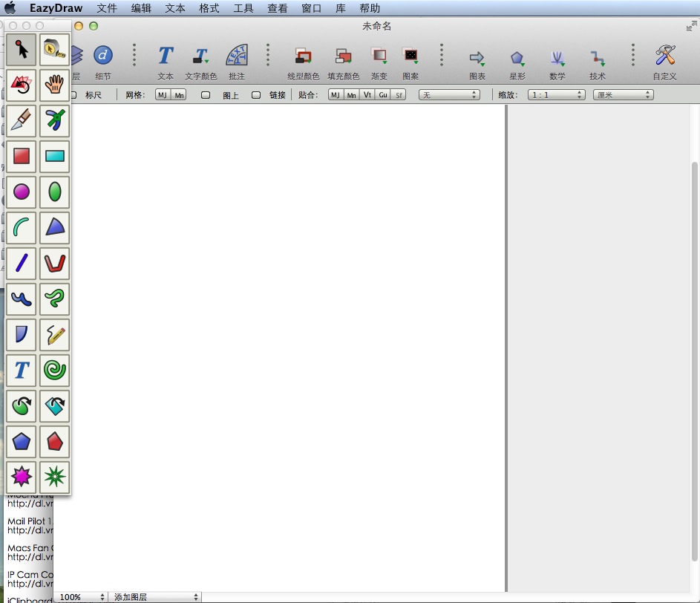Pick the green spiral tool
The image size is (700, 603).
[55, 369]
